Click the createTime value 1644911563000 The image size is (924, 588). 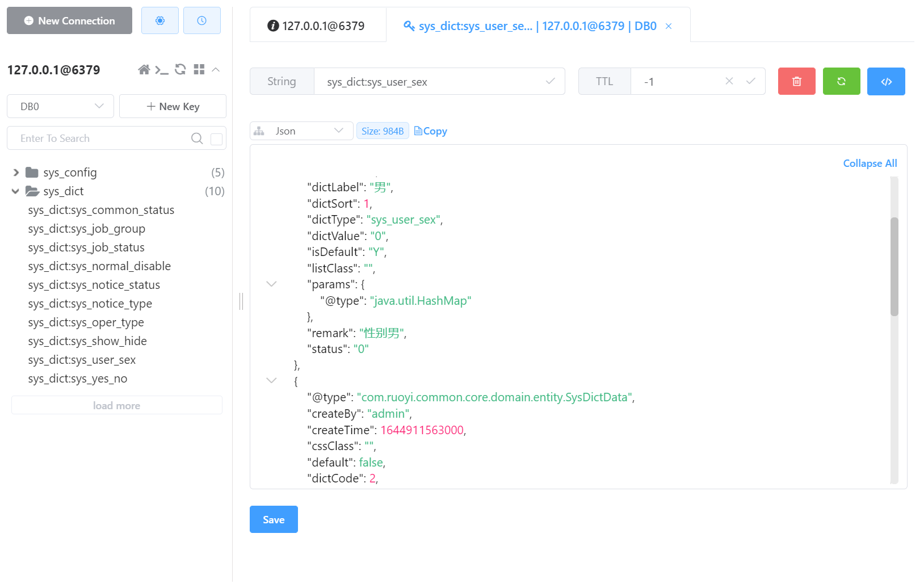pyautogui.click(x=422, y=430)
